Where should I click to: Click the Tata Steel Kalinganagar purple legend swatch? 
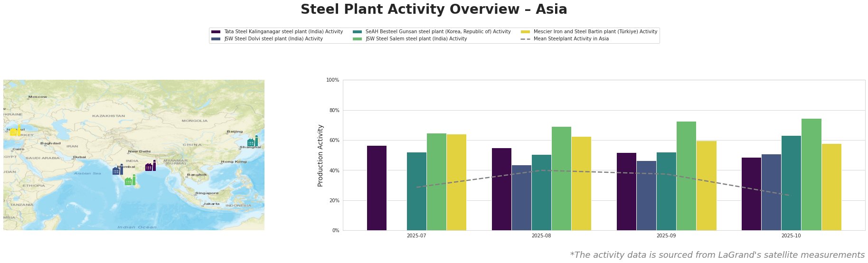pos(216,32)
